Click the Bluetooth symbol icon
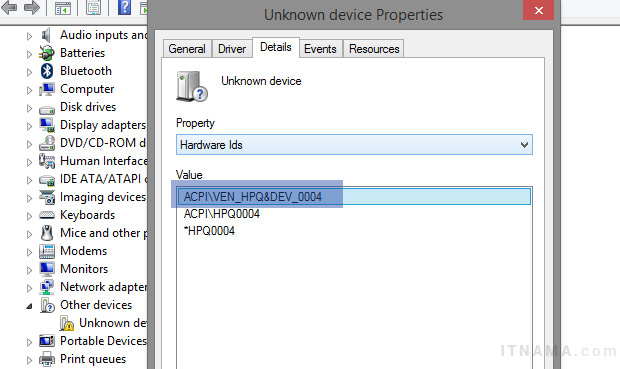This screenshot has height=369, width=620. pyautogui.click(x=47, y=71)
